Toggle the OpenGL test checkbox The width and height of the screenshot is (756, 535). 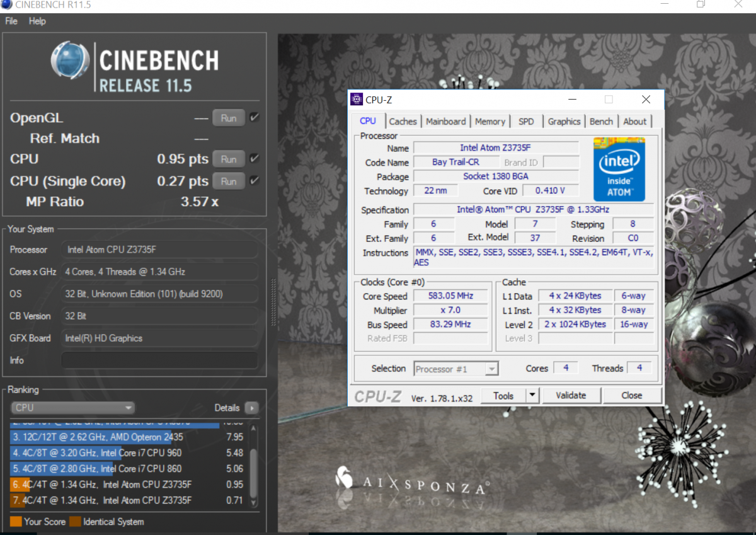pyautogui.click(x=255, y=117)
